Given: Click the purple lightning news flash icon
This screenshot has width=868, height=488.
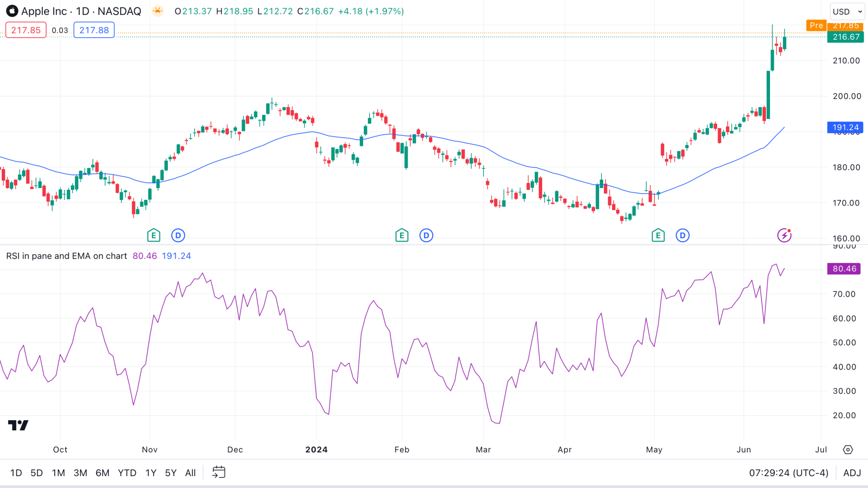Looking at the screenshot, I should pyautogui.click(x=784, y=235).
